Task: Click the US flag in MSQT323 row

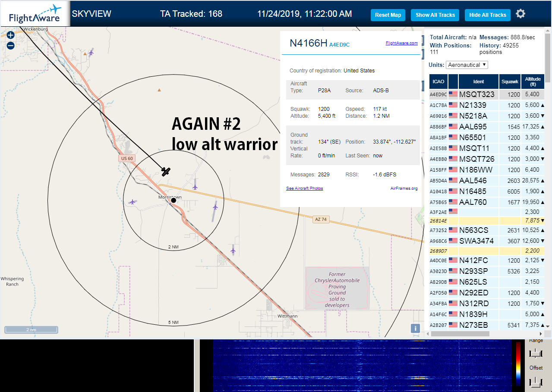Action: (453, 94)
